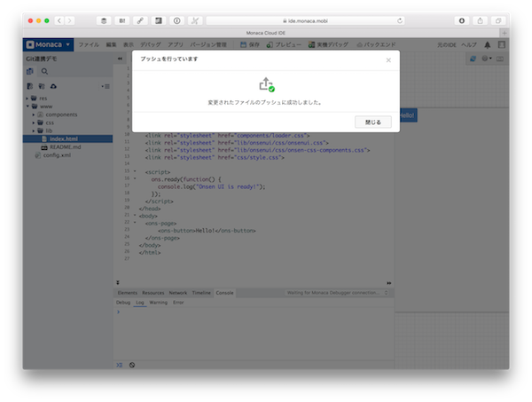Click the Safari back button
Viewport: 532px width, 402px height.
pos(59,20)
